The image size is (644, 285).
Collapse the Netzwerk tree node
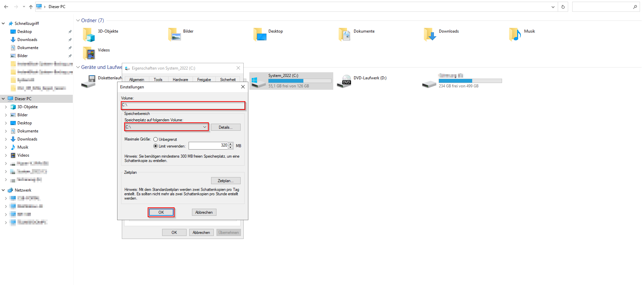pyautogui.click(x=3, y=190)
